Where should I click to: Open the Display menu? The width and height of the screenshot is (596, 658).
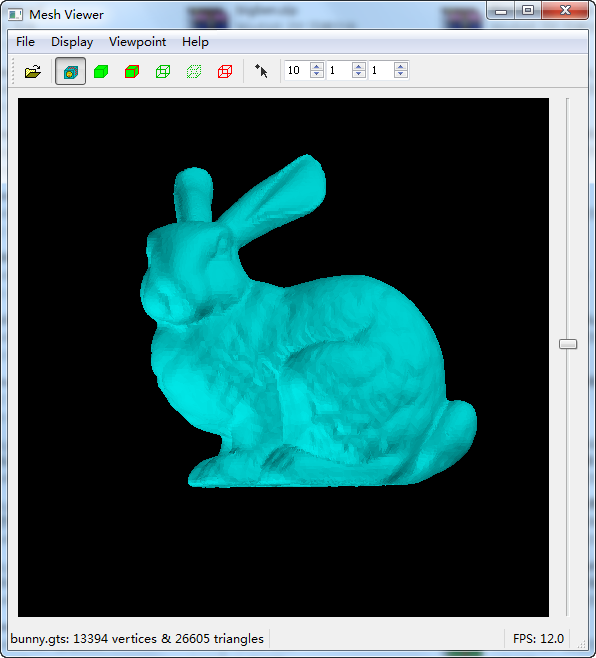[x=72, y=42]
